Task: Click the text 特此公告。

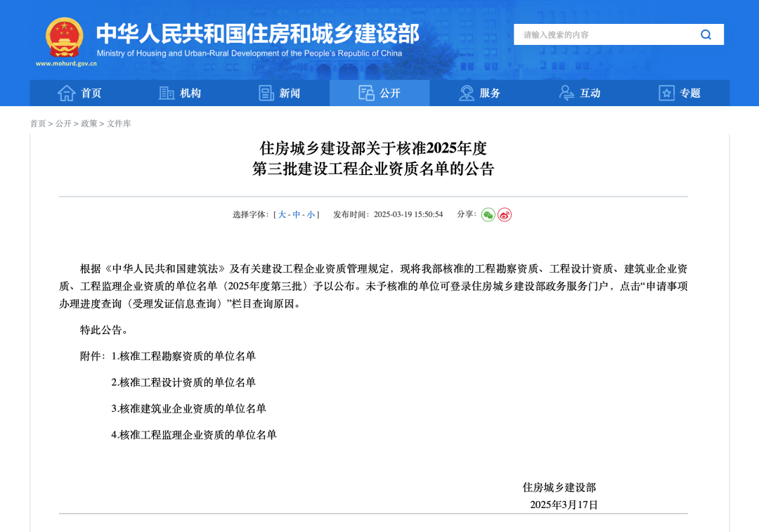Action: [105, 330]
